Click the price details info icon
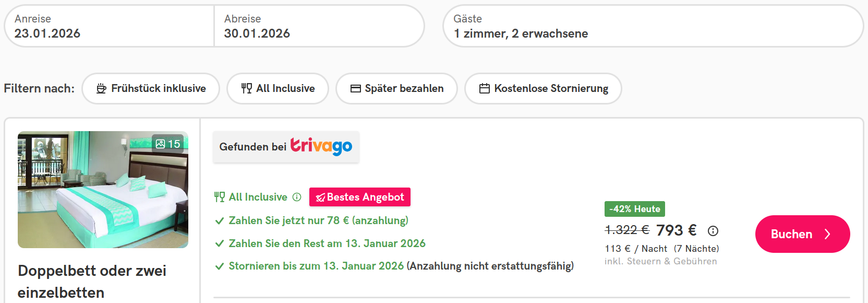 pos(713,230)
